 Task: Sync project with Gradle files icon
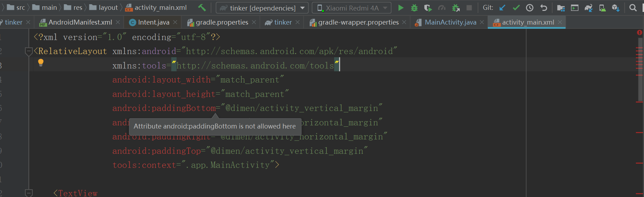[588, 8]
